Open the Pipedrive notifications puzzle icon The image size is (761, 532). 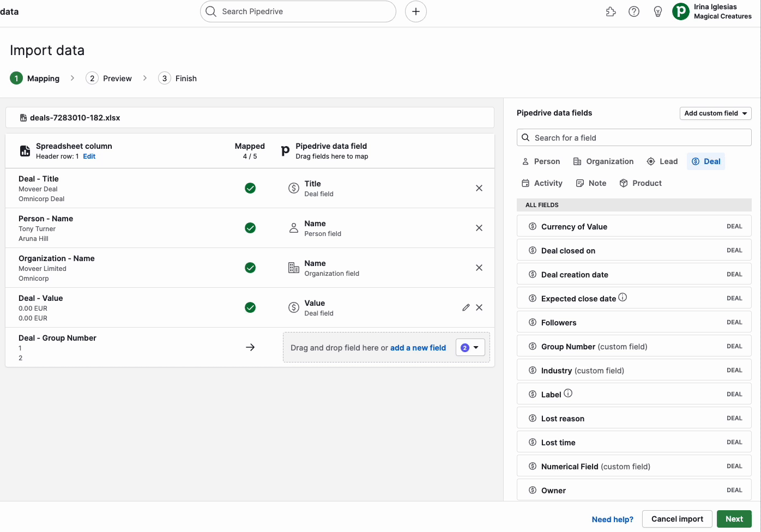(611, 11)
